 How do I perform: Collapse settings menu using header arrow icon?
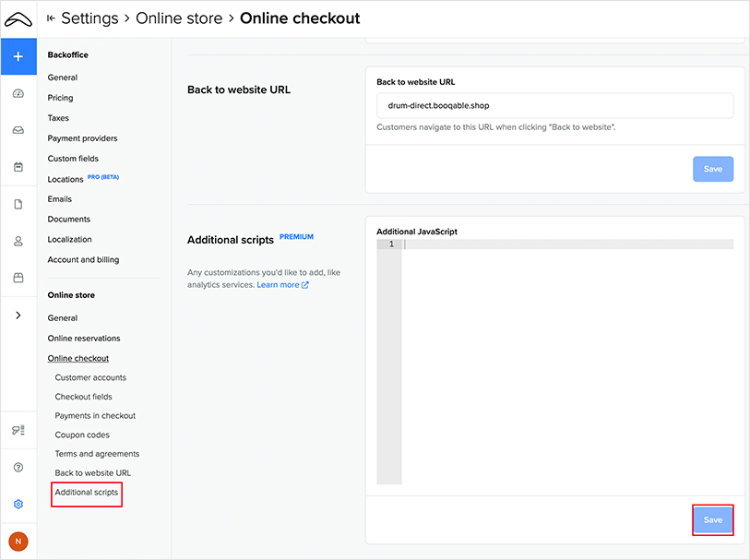click(51, 18)
